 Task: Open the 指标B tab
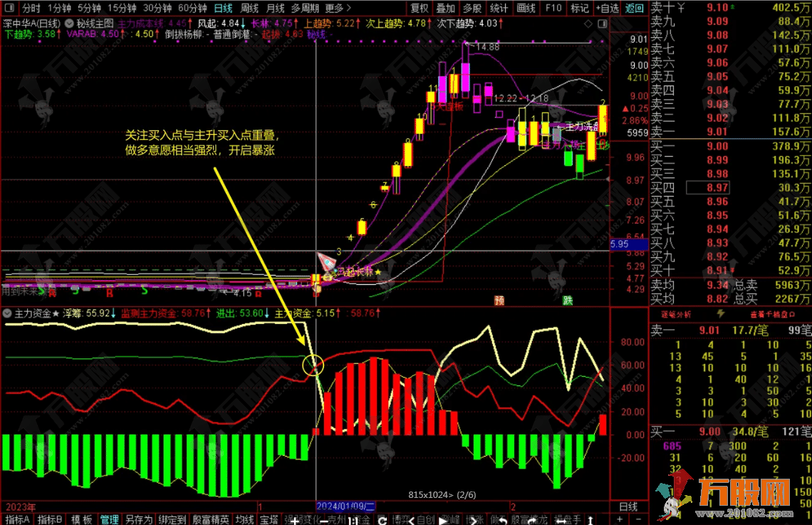point(50,519)
